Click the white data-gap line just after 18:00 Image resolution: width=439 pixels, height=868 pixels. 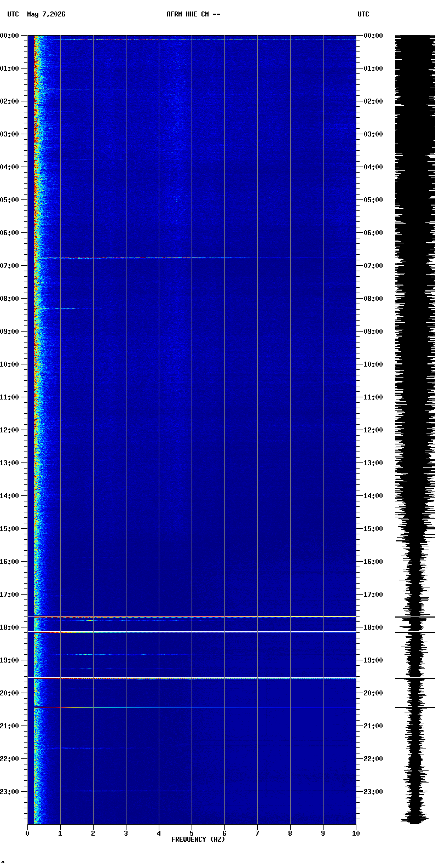click(x=192, y=632)
